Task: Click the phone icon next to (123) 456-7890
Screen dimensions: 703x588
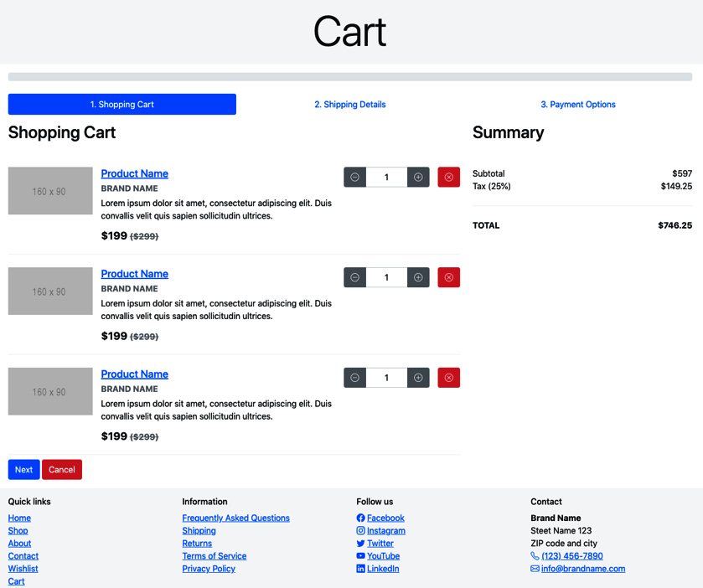Action: tap(535, 555)
